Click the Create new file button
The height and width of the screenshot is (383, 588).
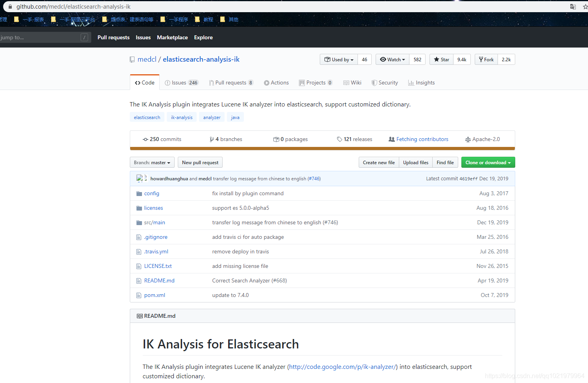(379, 163)
